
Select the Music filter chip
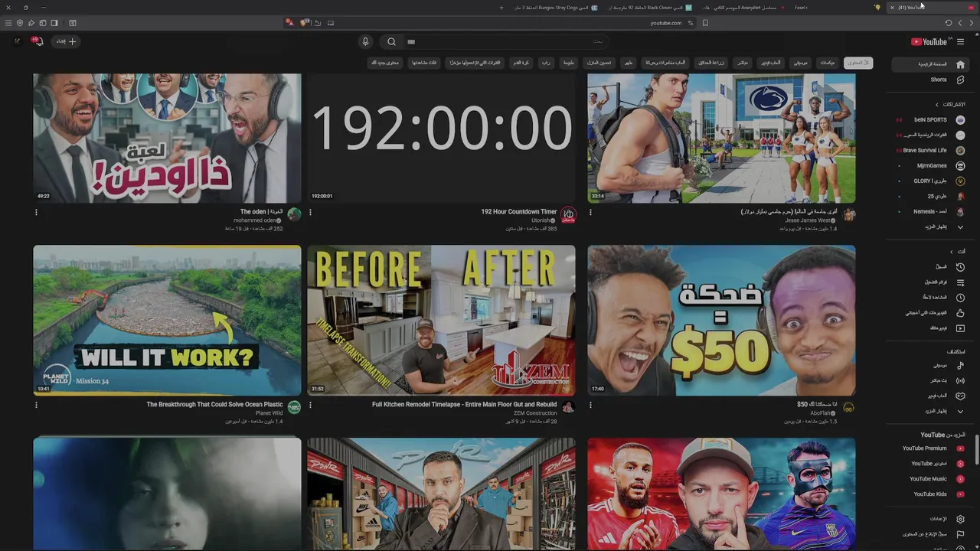pos(800,63)
